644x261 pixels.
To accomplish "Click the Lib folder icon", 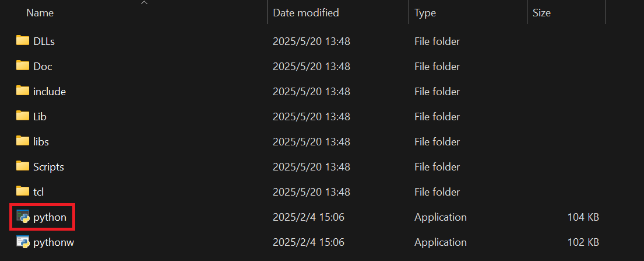I will pos(23,116).
